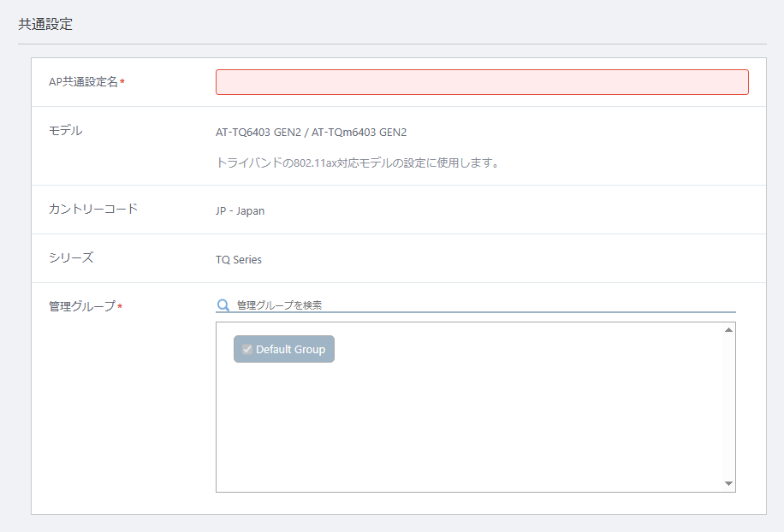The width and height of the screenshot is (784, 532).
Task: Click the group list scrollbar track
Action: (x=728, y=406)
